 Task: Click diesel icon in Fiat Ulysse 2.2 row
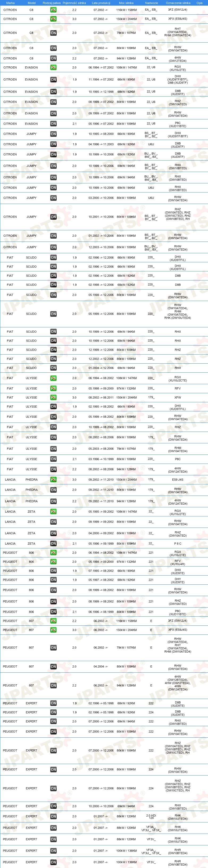[53, 469]
